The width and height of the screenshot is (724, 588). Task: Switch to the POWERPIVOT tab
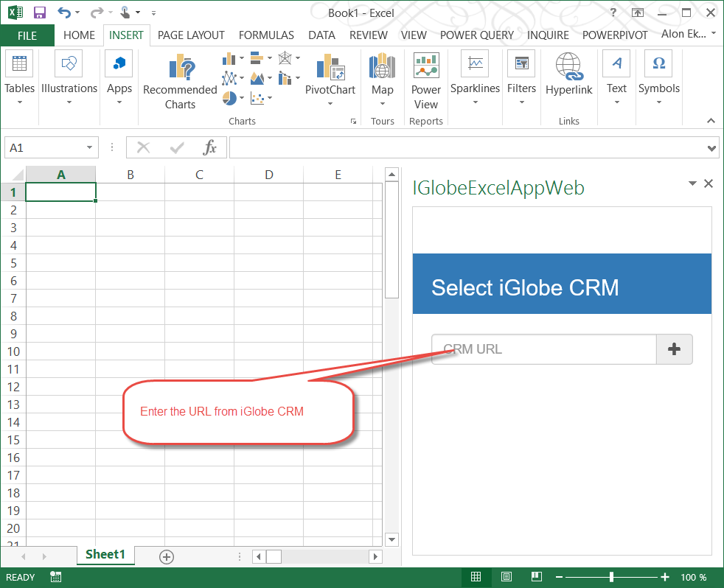[615, 35]
